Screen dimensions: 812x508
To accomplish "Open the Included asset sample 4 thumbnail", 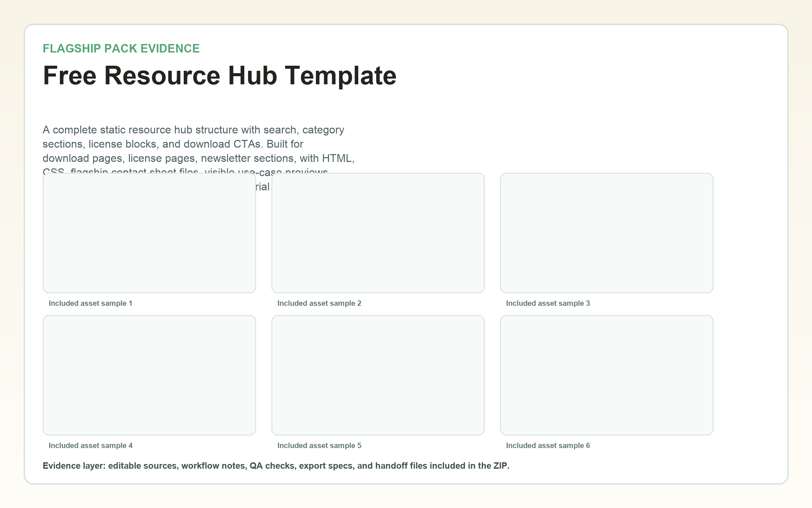I will click(149, 375).
